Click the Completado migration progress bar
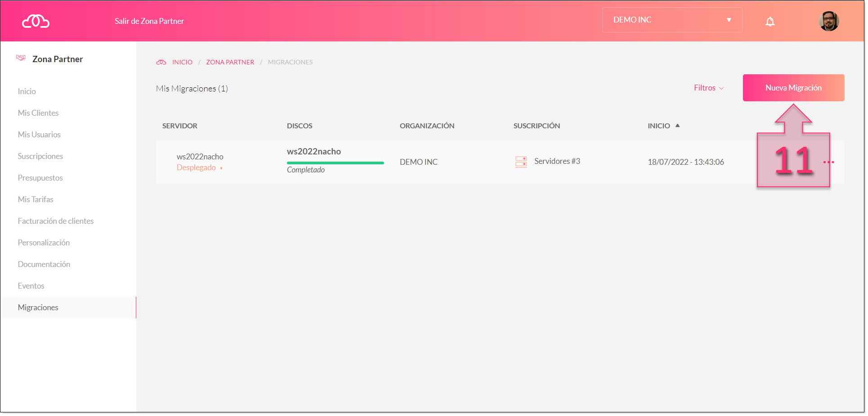 tap(335, 163)
